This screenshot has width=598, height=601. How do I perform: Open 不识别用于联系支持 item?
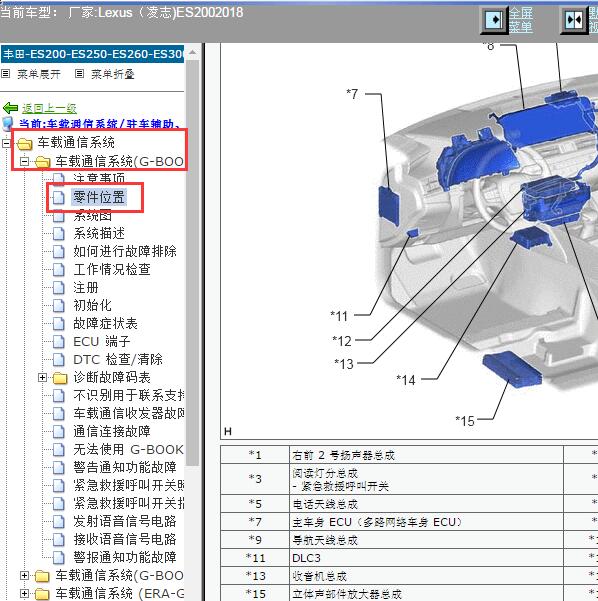(x=128, y=396)
